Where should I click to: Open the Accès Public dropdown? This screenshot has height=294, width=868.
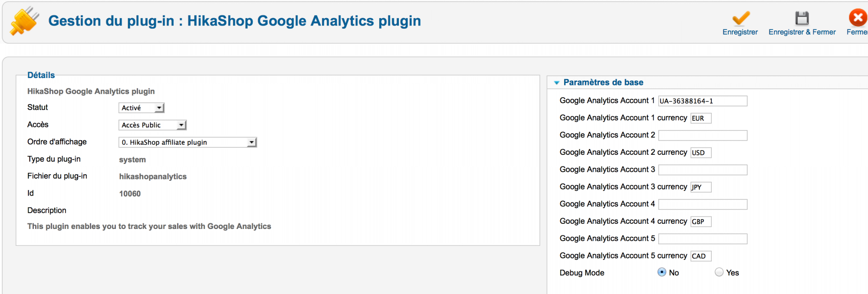point(153,125)
